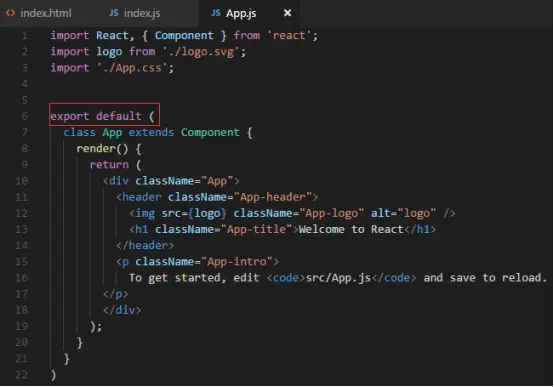
Task: Click the closing parenthesis on line 22
Action: (x=53, y=375)
